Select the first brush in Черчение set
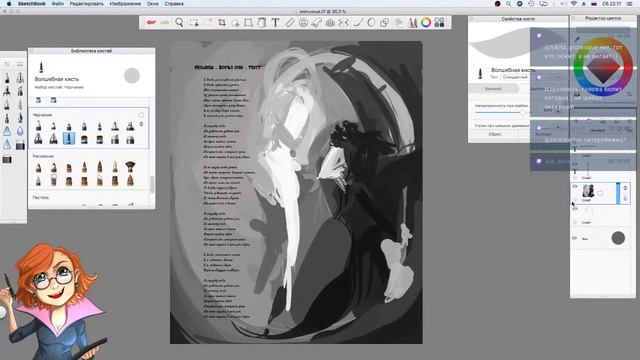This screenshot has height=360, width=640. [38, 126]
